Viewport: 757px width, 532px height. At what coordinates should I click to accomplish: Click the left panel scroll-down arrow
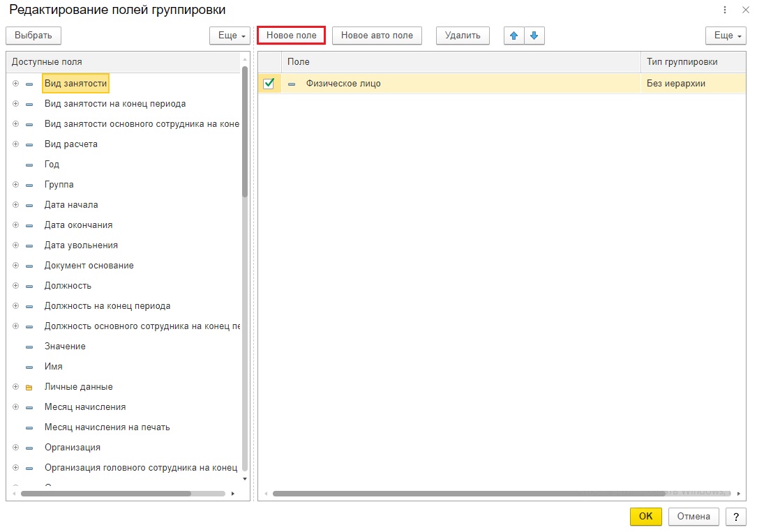point(245,479)
